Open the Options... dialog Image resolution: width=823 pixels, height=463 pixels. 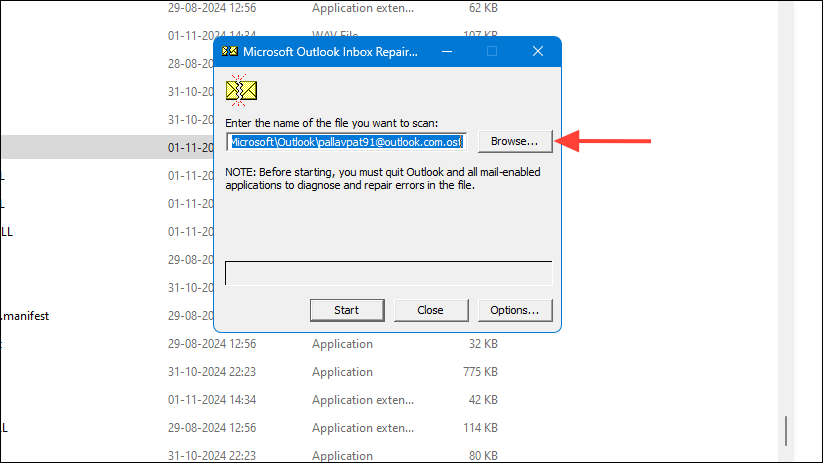(x=515, y=310)
